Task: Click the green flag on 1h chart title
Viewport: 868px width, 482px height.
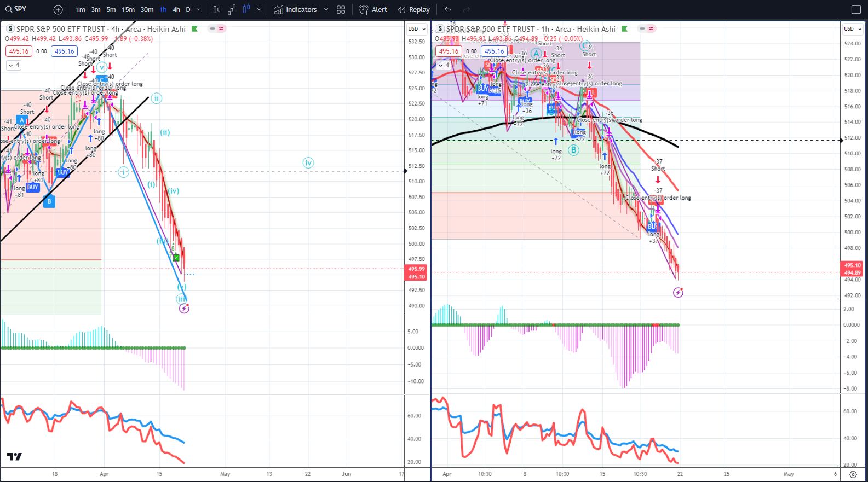Action: (624, 29)
